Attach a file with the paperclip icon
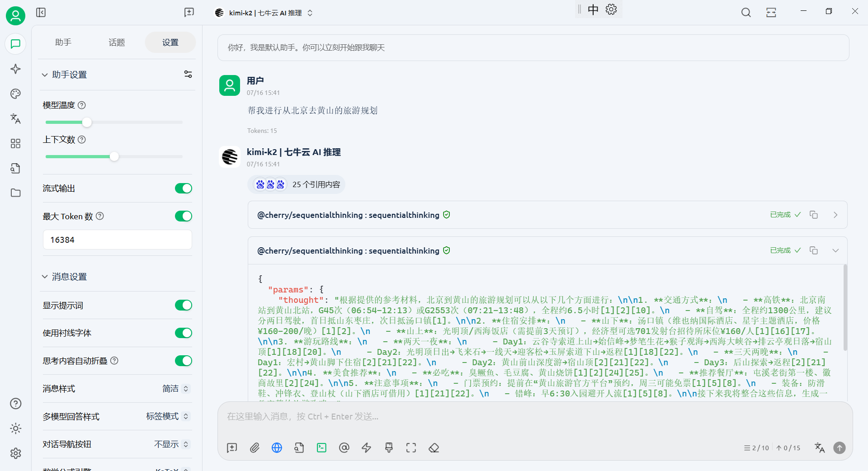The width and height of the screenshot is (868, 471). tap(255, 448)
